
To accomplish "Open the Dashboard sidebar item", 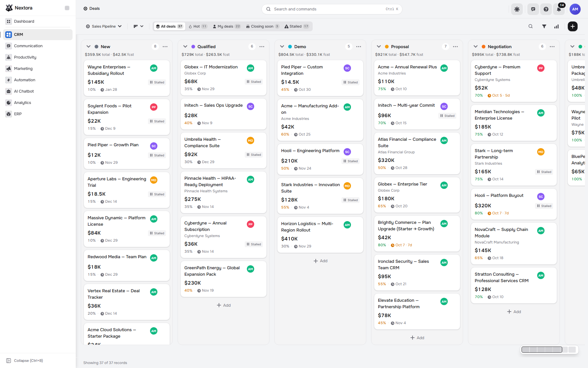I will point(38,21).
